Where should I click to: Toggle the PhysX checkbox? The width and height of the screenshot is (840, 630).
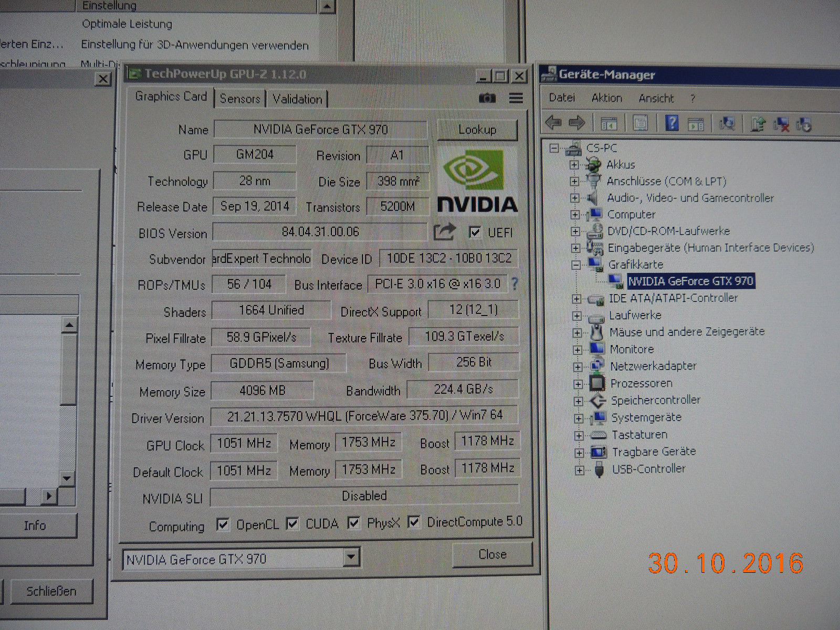point(354,522)
